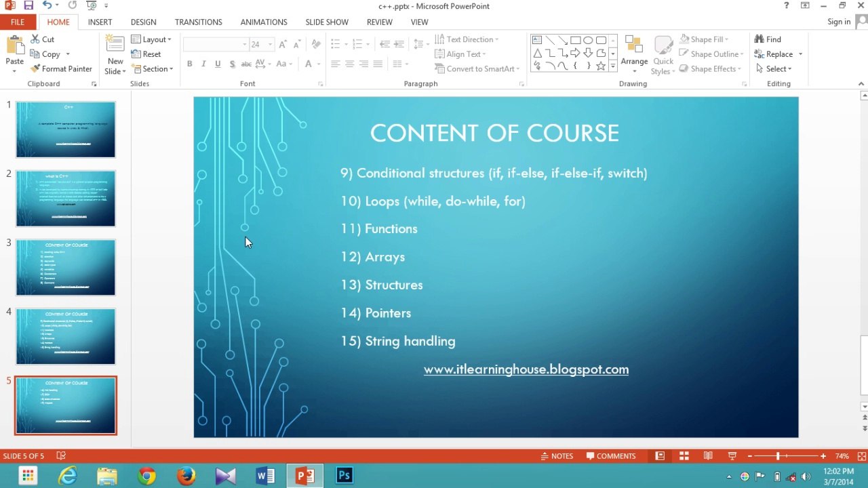Toggle Underline formatting
Image resolution: width=868 pixels, height=488 pixels.
coord(218,64)
